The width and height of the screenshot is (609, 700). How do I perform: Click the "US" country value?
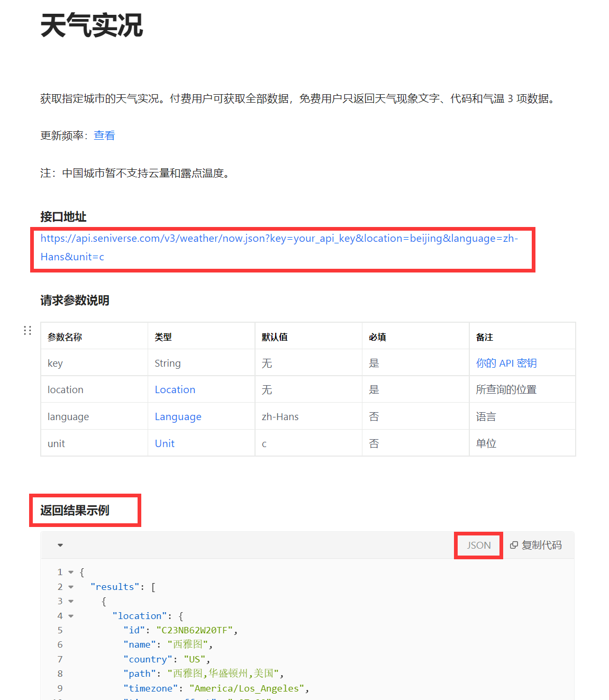coord(195,659)
